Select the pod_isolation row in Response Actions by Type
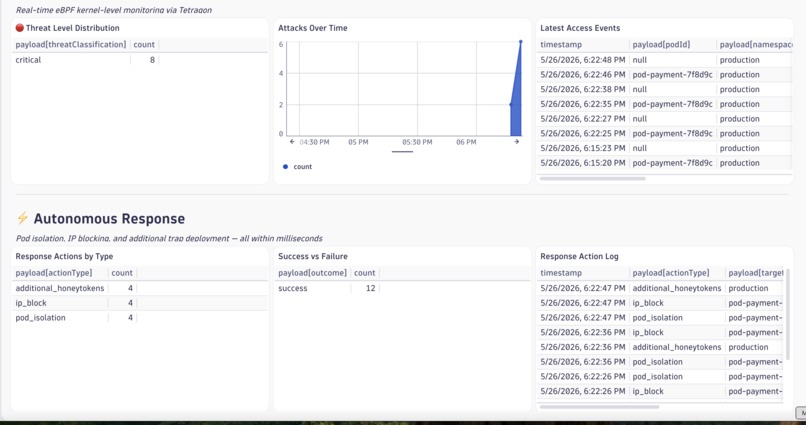Image resolution: width=806 pixels, height=425 pixels. 139,318
